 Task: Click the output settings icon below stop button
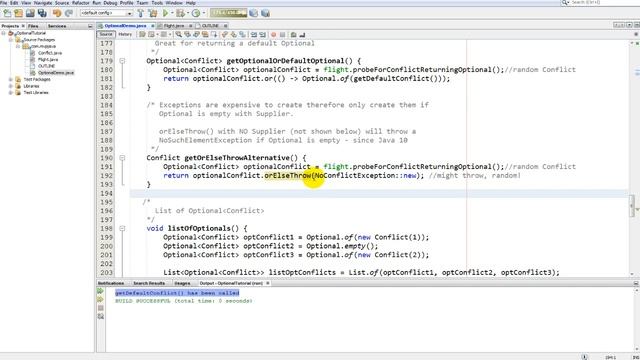tap(100, 317)
